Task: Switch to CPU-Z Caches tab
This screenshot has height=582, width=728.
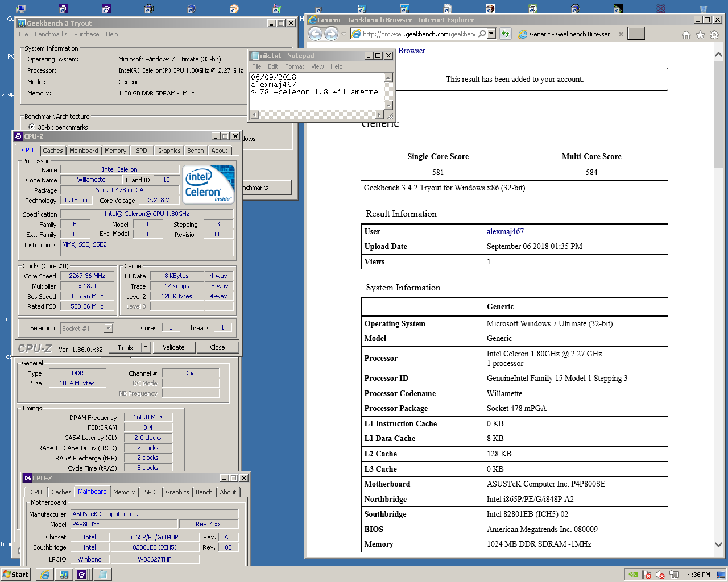Action: pos(53,151)
